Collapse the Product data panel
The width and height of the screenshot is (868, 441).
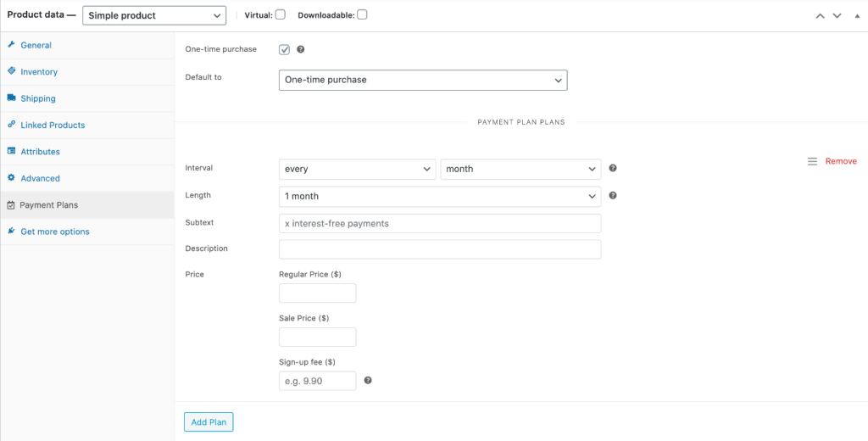[x=858, y=15]
